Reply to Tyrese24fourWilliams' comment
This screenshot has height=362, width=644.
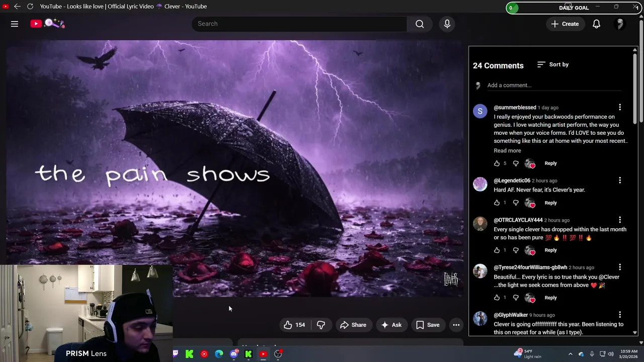(x=550, y=298)
